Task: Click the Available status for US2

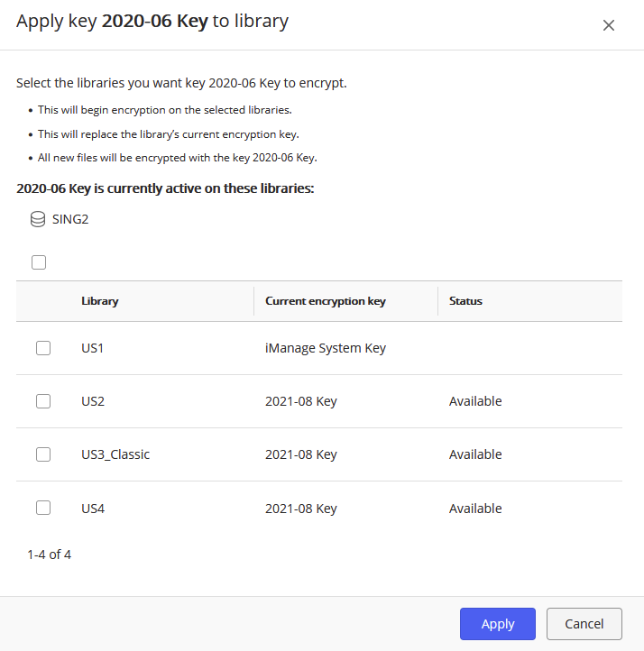Action: click(475, 401)
